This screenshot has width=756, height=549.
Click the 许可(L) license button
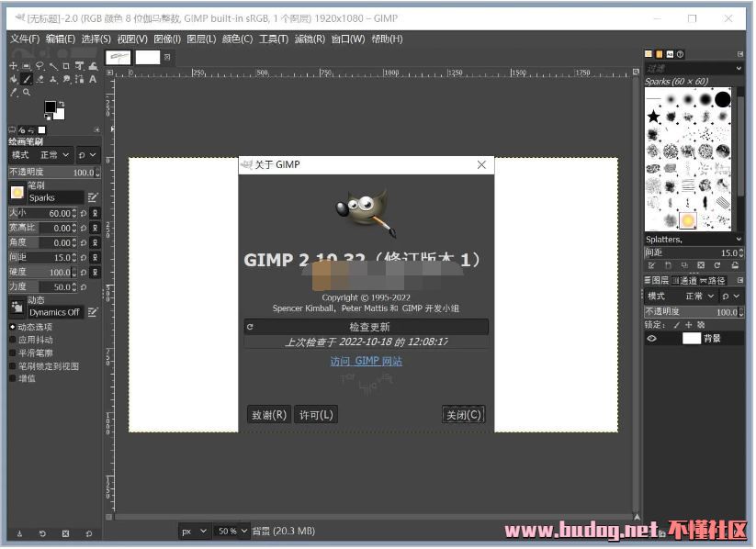[316, 415]
